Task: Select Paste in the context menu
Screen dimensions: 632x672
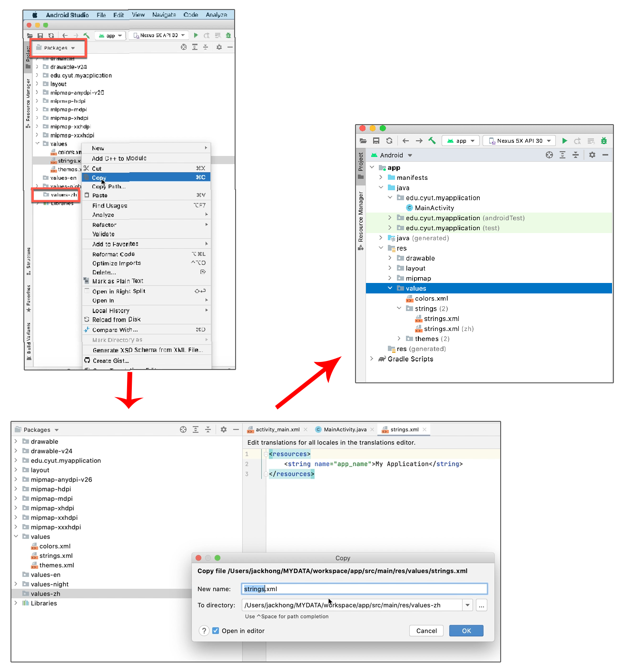Action: coord(146,195)
